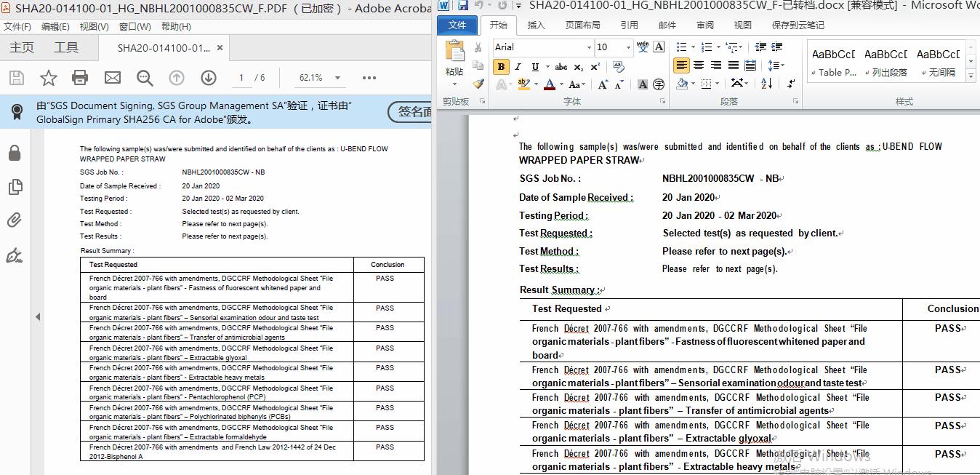Image resolution: width=980 pixels, height=475 pixels.
Task: Print the PDF in Acrobat
Action: click(x=80, y=78)
